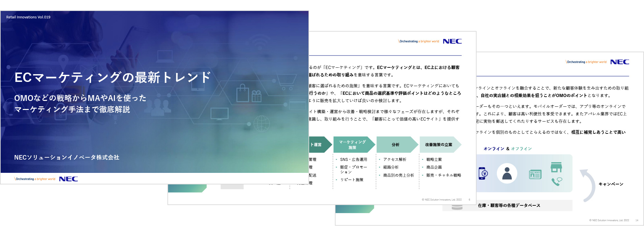Click the NEC logo on the middle slide
Screen dimensions: 644x236
452,41
